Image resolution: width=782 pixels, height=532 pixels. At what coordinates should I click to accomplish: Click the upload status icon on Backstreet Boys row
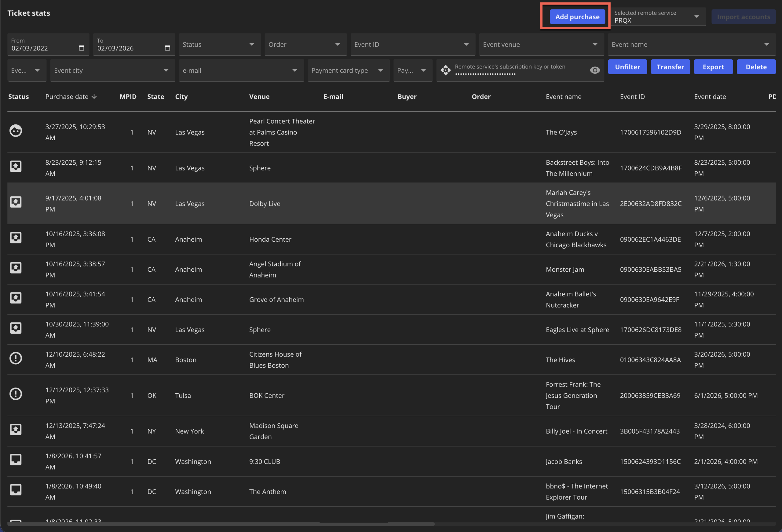pos(16,166)
